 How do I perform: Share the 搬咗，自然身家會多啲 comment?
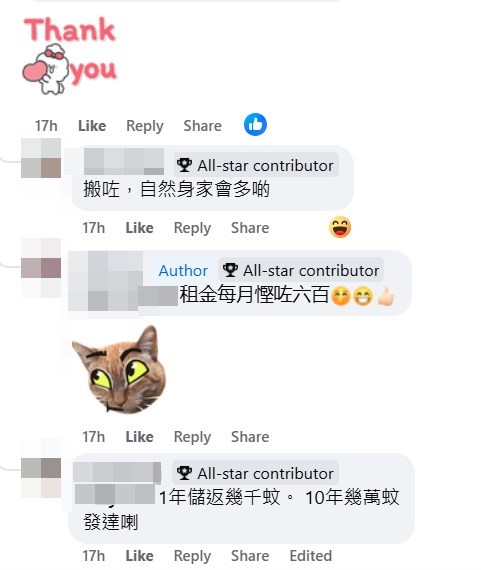pyautogui.click(x=250, y=228)
